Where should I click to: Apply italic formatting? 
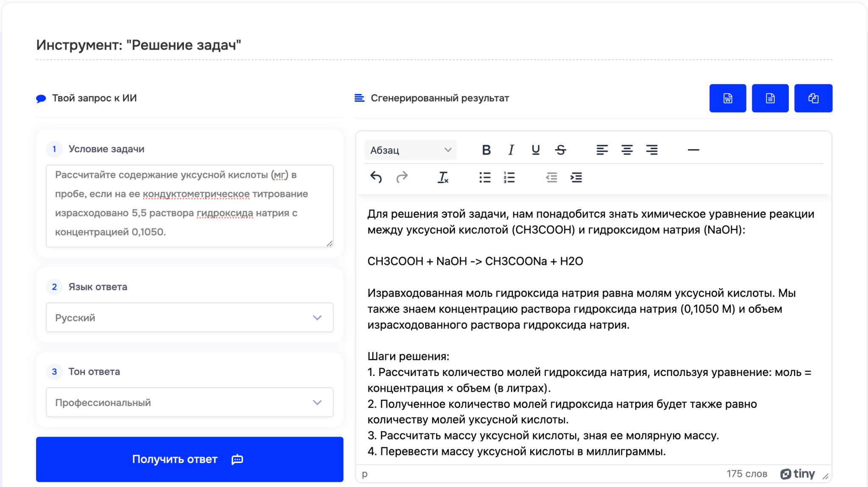coord(511,150)
